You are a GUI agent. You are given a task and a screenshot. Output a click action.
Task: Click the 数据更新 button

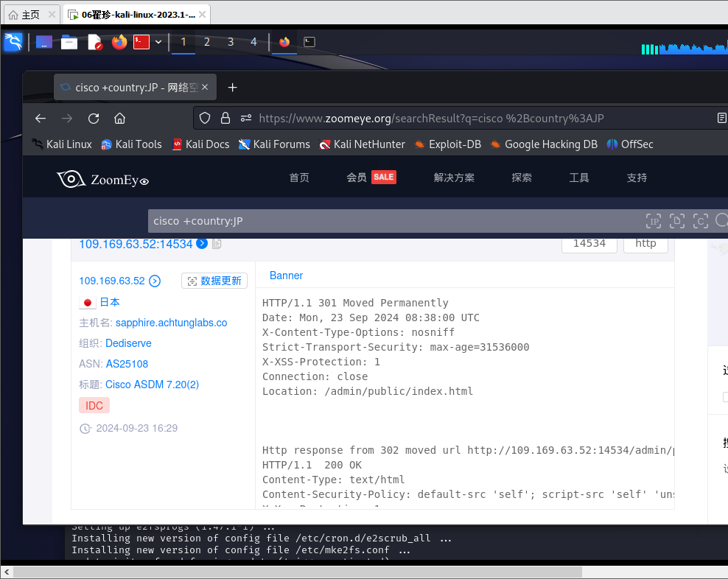(x=214, y=281)
